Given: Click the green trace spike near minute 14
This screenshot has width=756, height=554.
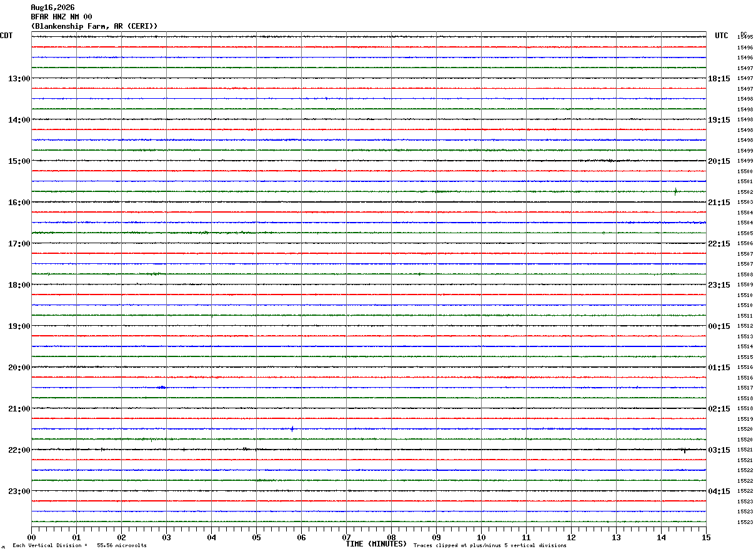Looking at the screenshot, I should pos(675,191).
